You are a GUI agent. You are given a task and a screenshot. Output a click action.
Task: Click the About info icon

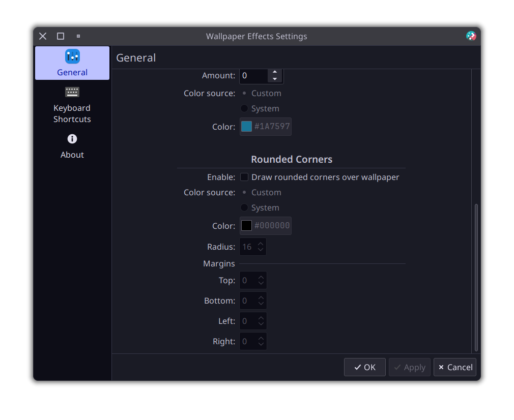[x=72, y=139]
